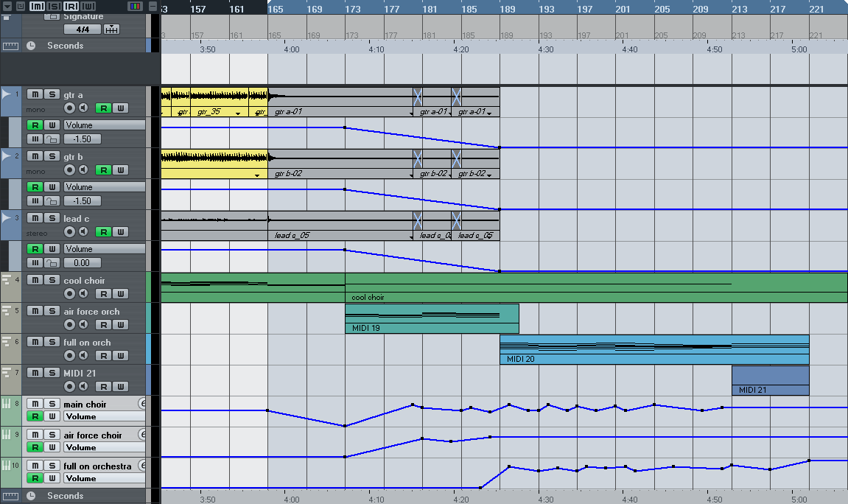Viewport: 848px width, 504px height.
Task: Arm the gtr a track for recording
Action: (69, 108)
